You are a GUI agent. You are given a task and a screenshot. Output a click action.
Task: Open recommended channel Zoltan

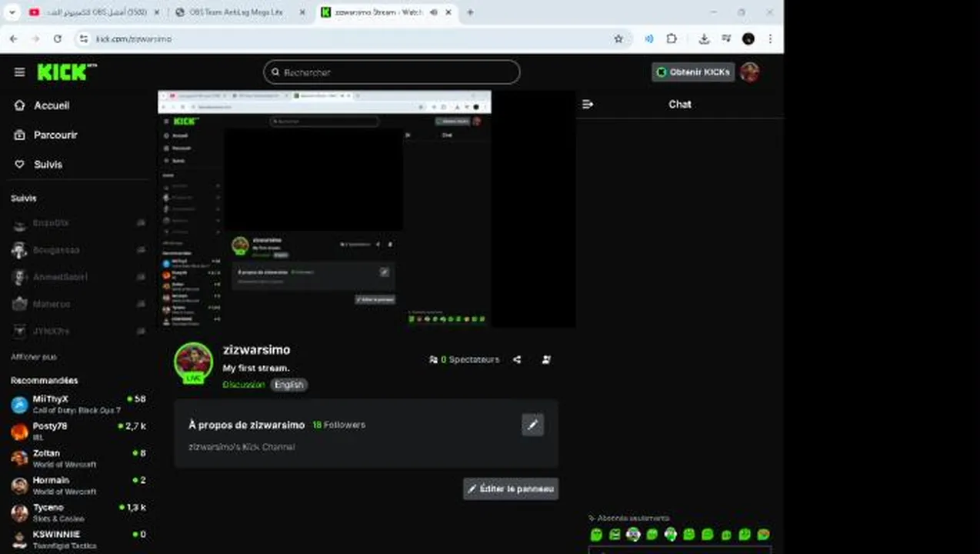tap(78, 458)
